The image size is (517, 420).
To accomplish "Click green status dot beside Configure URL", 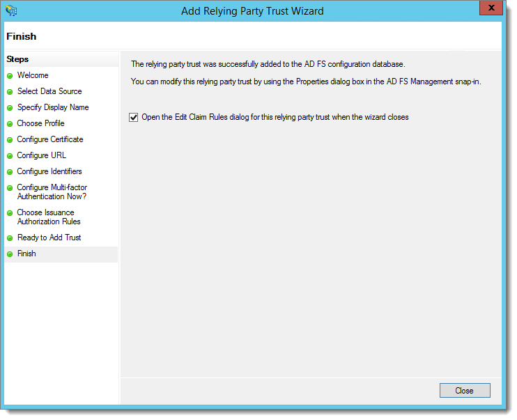I will (10, 156).
